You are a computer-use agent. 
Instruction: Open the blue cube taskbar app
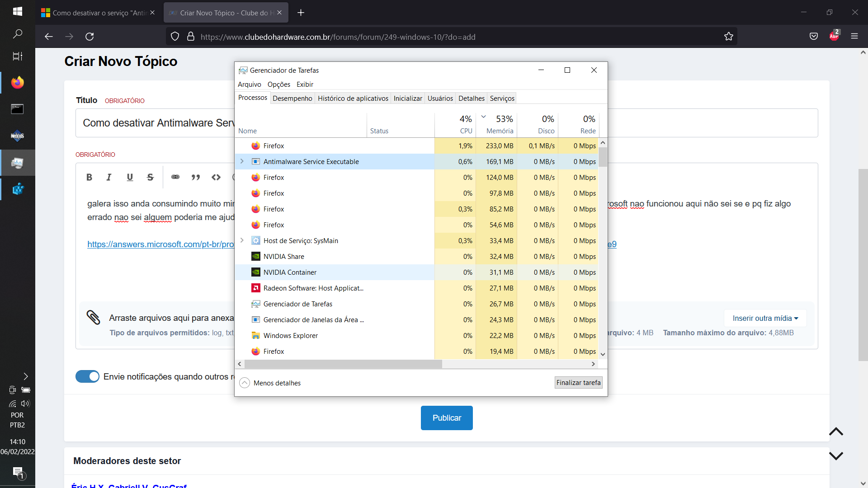(17, 189)
